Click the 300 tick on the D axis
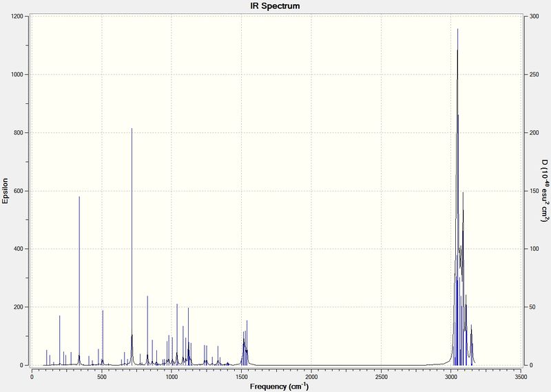 534,17
